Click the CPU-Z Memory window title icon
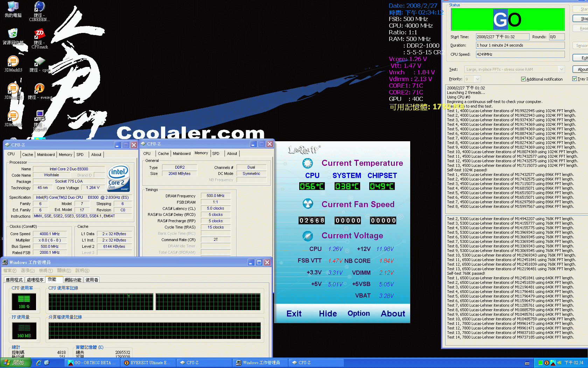This screenshot has height=368, width=588. 143,144
